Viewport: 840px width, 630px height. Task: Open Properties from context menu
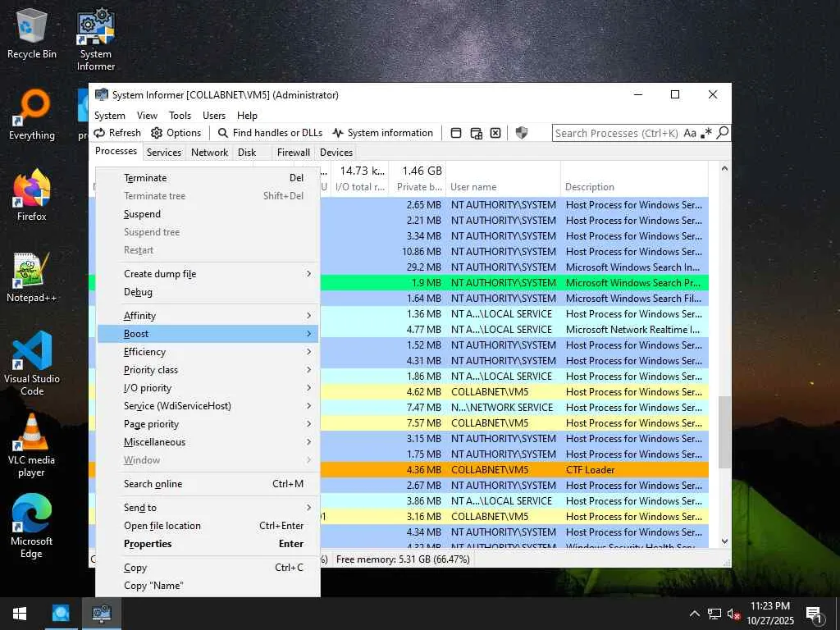coord(208,544)
